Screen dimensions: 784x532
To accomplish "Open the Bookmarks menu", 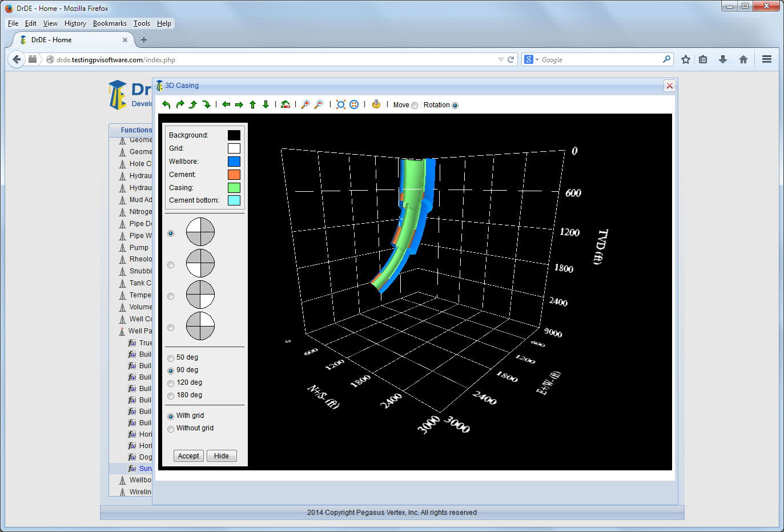I will pyautogui.click(x=110, y=23).
